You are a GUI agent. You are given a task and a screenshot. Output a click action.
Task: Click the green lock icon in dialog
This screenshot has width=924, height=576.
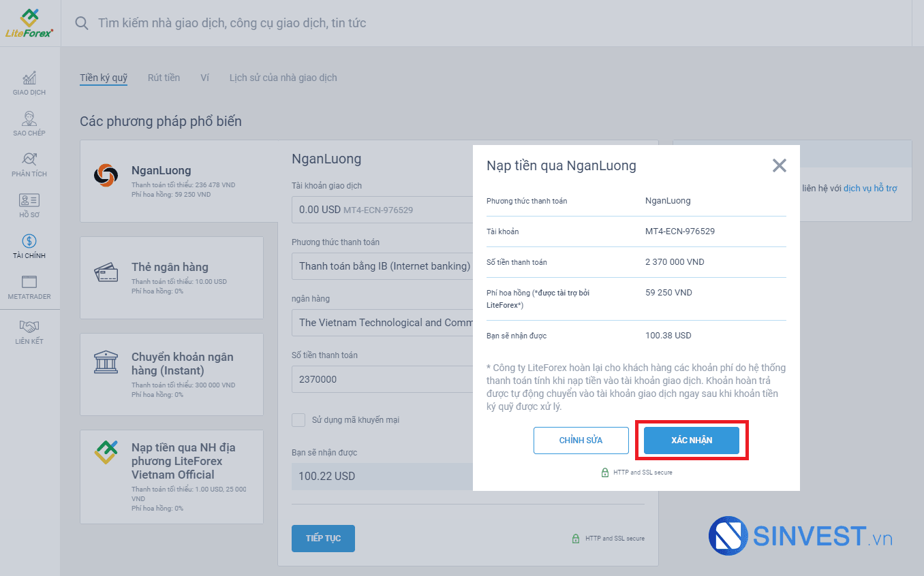pyautogui.click(x=604, y=473)
